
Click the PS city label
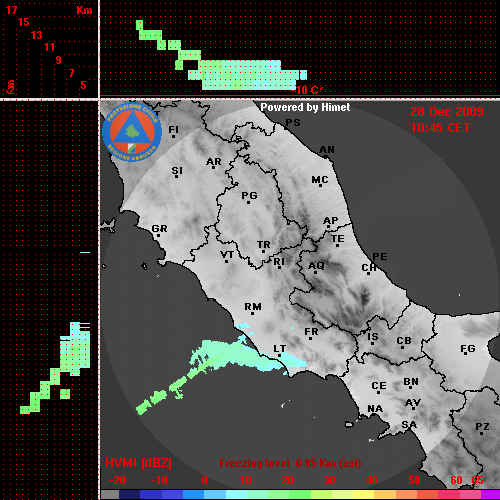tap(293, 122)
